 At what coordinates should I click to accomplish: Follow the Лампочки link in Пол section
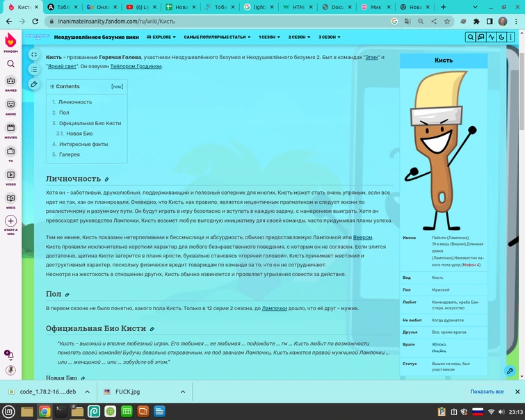(274, 309)
